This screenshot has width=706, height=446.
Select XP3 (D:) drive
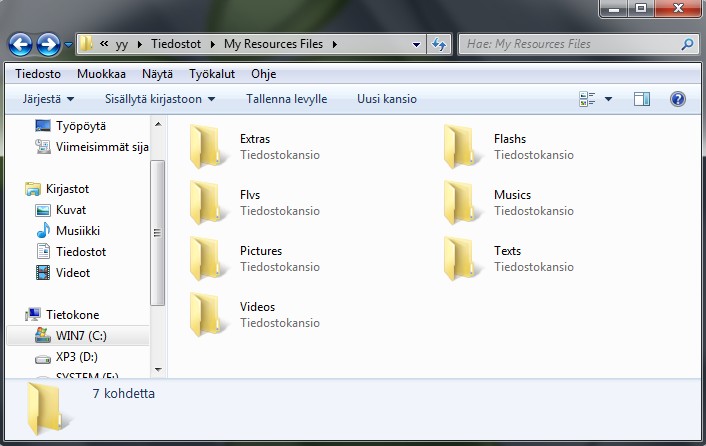tap(77, 357)
